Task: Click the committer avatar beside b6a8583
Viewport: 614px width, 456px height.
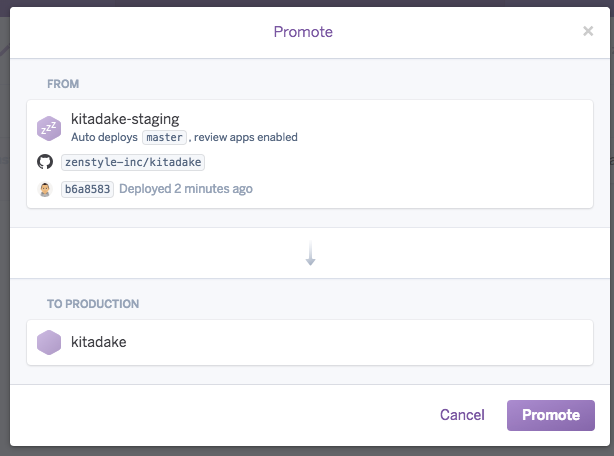Action: click(x=45, y=188)
